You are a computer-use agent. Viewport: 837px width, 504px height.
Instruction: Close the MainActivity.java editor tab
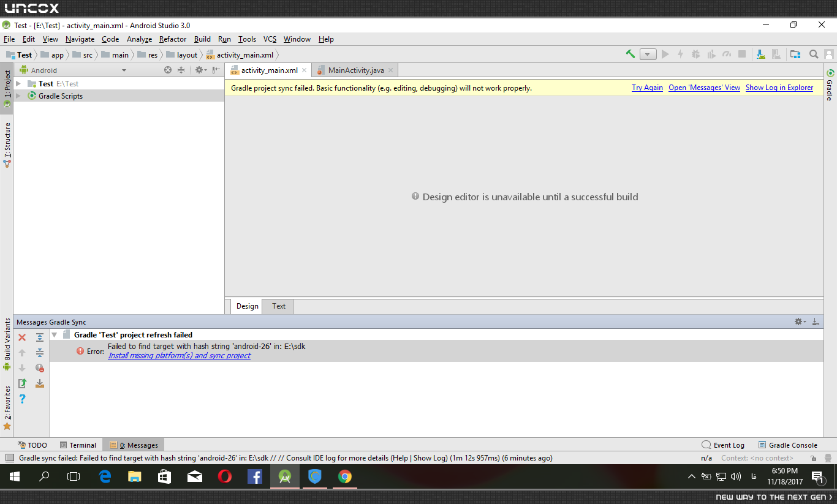(x=390, y=70)
